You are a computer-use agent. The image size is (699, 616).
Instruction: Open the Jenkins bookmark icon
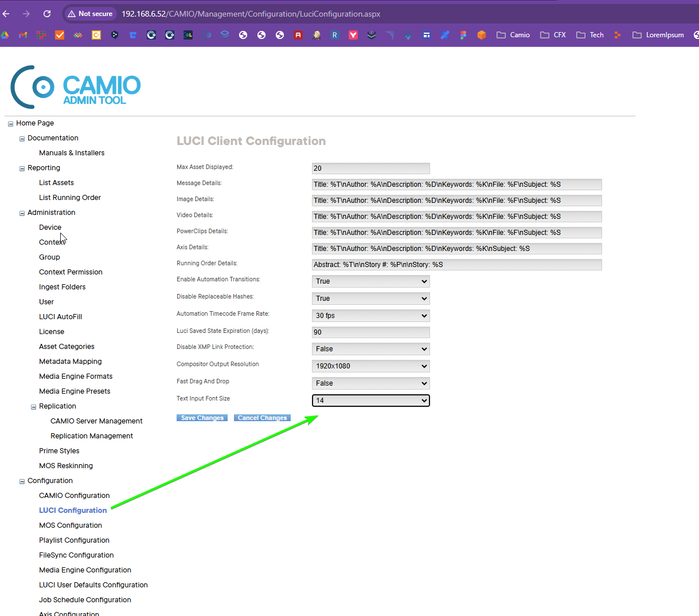coord(317,35)
